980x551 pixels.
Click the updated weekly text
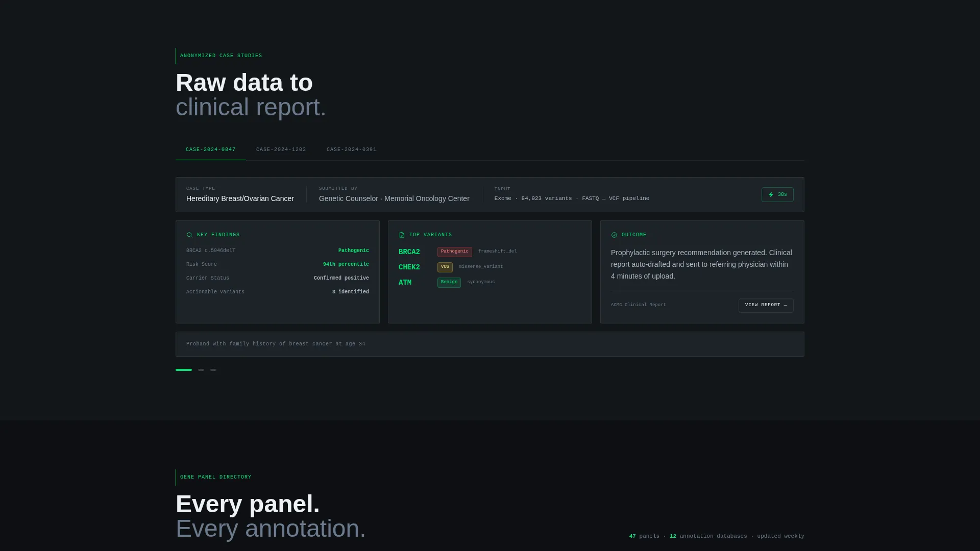point(780,536)
